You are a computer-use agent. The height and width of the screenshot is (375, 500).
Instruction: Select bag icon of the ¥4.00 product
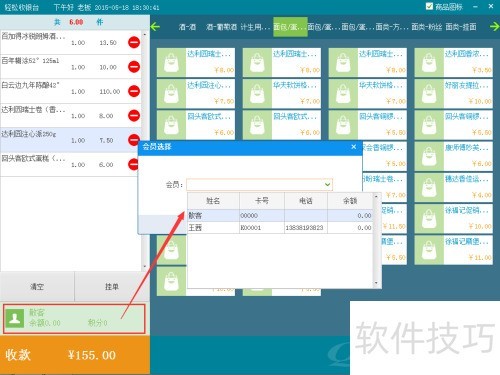429,187
